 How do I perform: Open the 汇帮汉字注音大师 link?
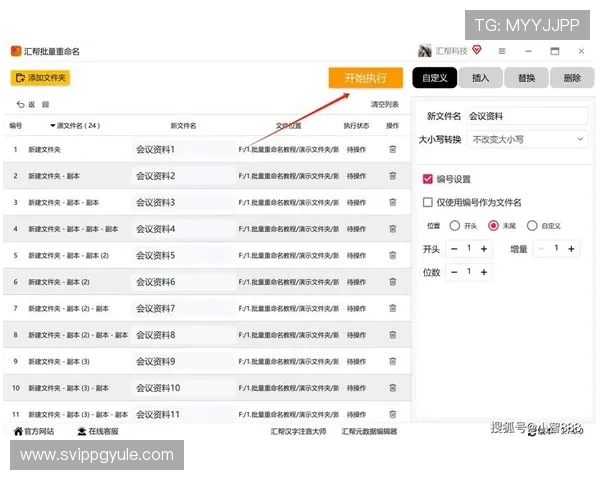pos(298,431)
